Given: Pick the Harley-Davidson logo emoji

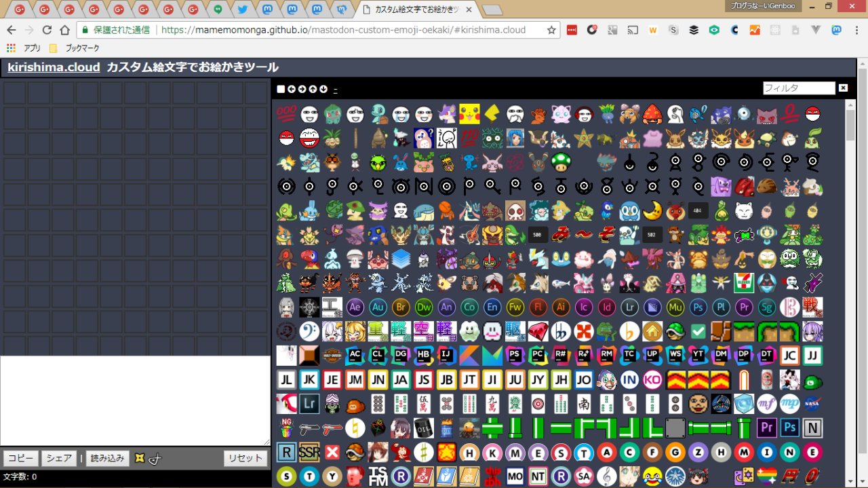Looking at the screenshot, I should click(332, 356).
